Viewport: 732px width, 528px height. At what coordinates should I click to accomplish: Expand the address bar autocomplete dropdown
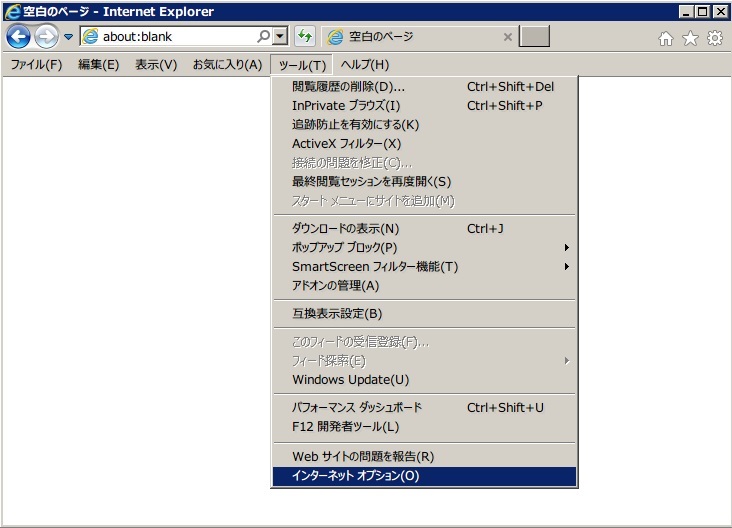click(280, 36)
